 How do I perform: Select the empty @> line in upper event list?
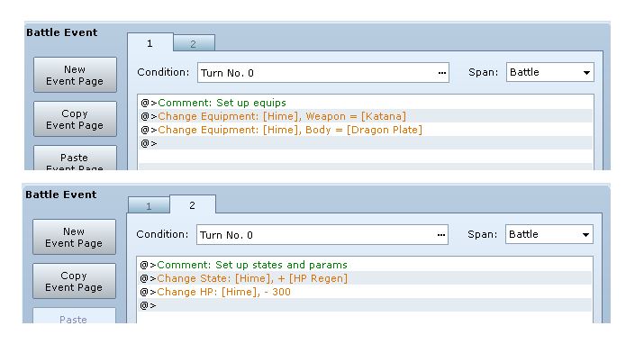click(x=367, y=143)
